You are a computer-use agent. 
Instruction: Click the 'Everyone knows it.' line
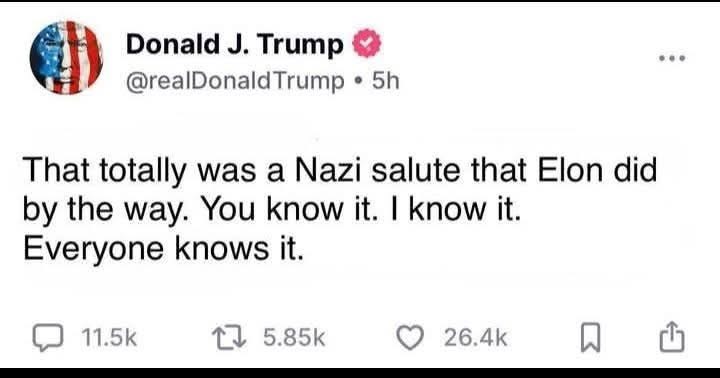[x=164, y=249]
